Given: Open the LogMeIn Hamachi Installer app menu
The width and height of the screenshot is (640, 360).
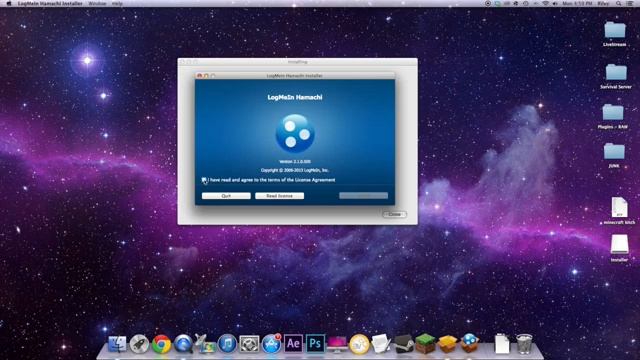Looking at the screenshot, I should coord(50,3).
